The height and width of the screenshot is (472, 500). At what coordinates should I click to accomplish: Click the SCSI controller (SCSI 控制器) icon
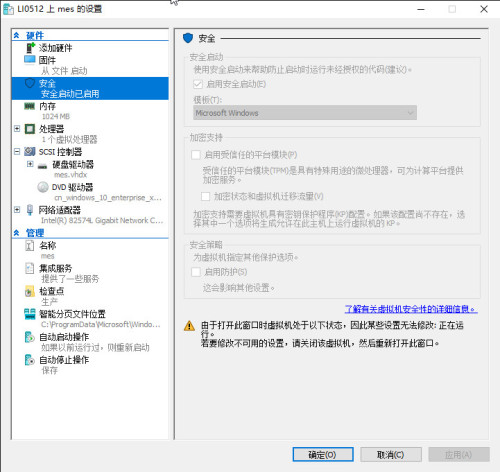click(30, 152)
